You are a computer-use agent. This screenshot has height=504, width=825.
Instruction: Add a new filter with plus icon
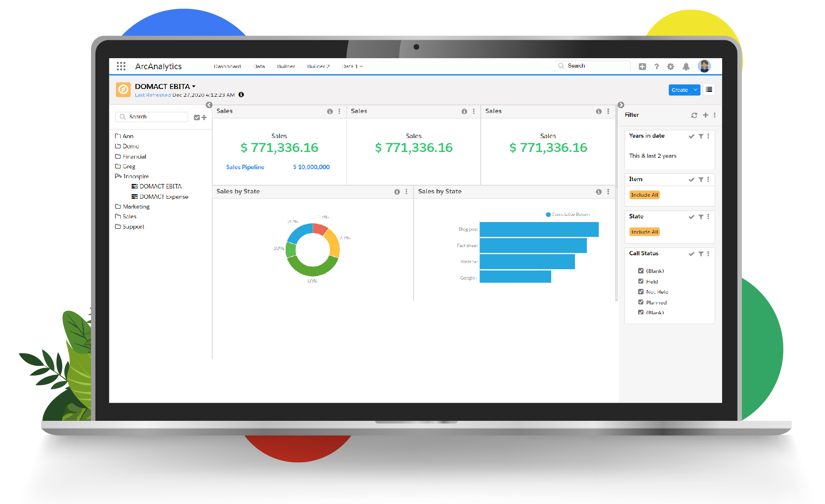705,115
